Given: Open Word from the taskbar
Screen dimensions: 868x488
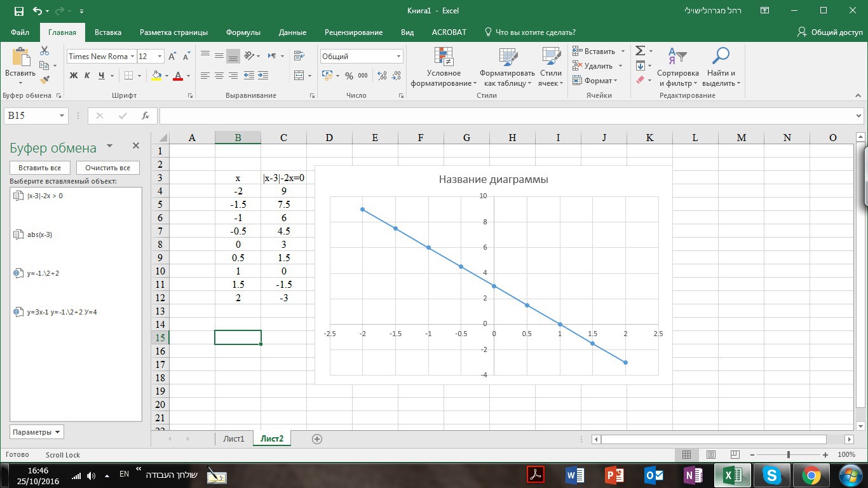Looking at the screenshot, I should coord(574,475).
